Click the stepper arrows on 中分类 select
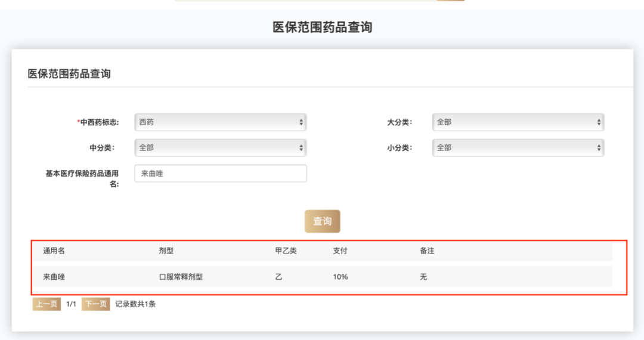 [x=301, y=147]
